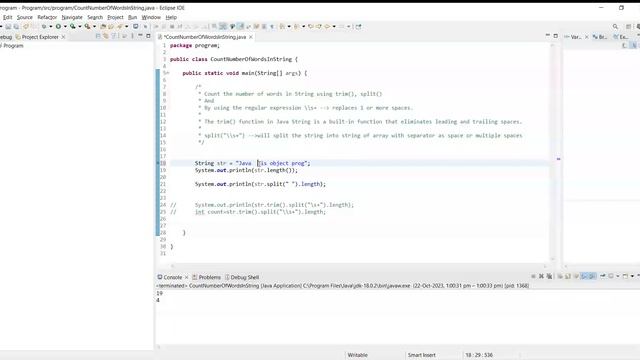
Task: Minimize the Project Explorer panel
Action: coord(140,36)
